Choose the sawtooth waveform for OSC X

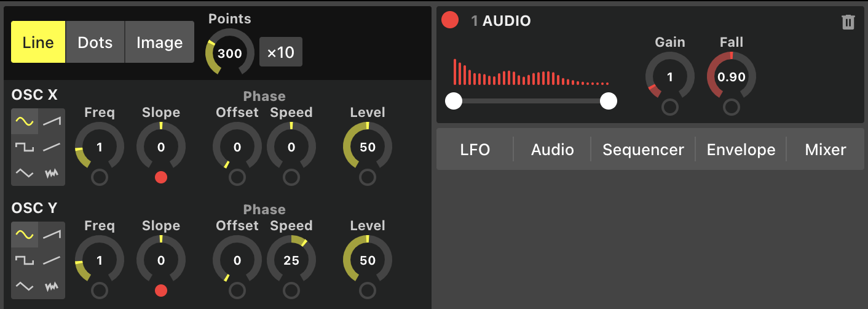(x=52, y=122)
